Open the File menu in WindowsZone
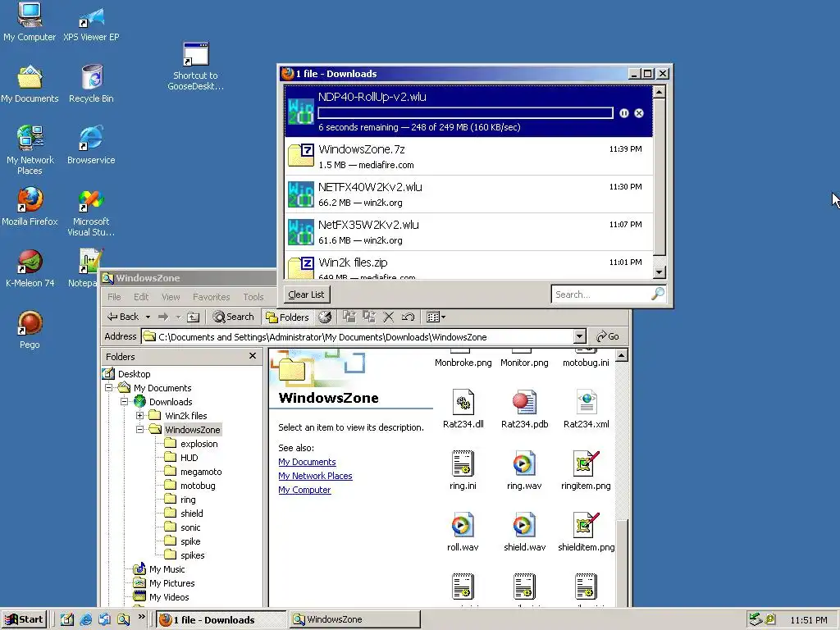The height and width of the screenshot is (630, 840). [x=114, y=297]
